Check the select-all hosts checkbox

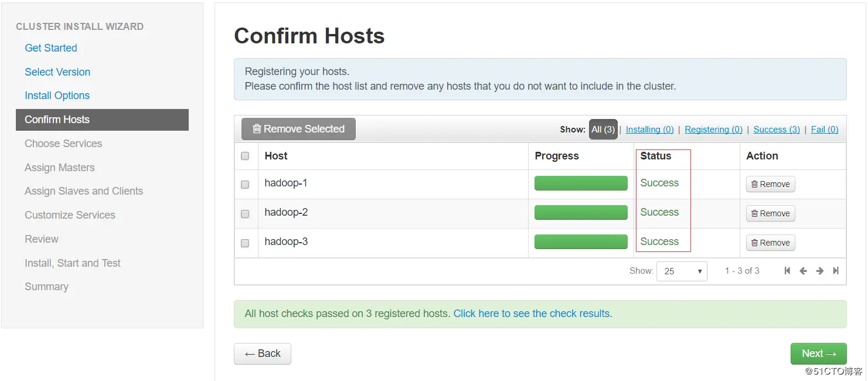245,156
